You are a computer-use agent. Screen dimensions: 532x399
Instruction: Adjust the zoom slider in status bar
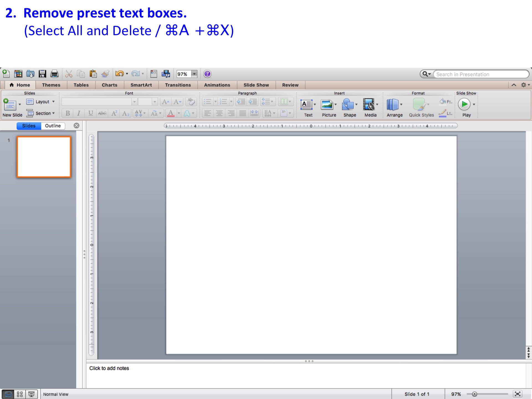[x=474, y=394]
